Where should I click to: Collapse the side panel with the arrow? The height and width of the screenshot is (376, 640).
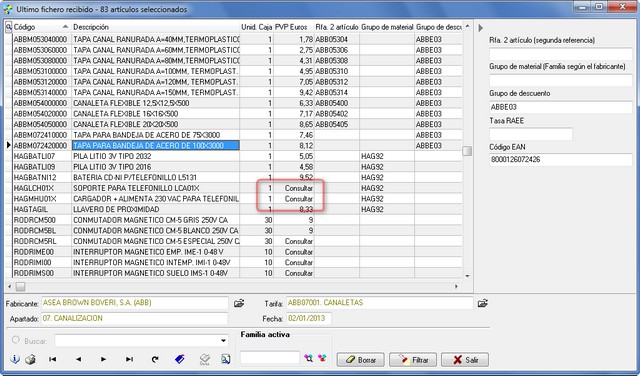click(480, 28)
